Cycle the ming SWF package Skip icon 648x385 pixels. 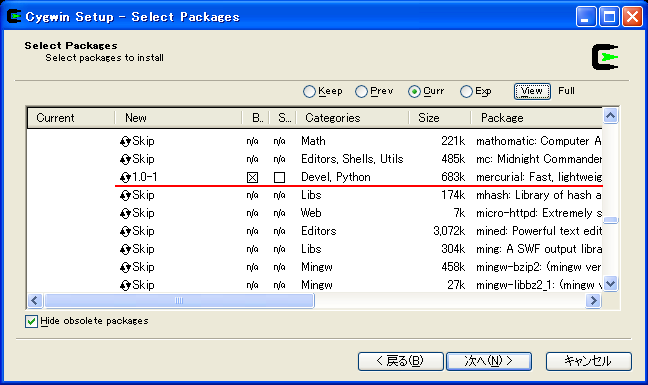[x=125, y=250]
